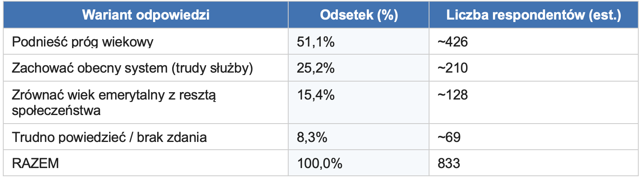Click the 'Wariant odpowiedzi' column header
The image size is (644, 186).
(x=146, y=15)
